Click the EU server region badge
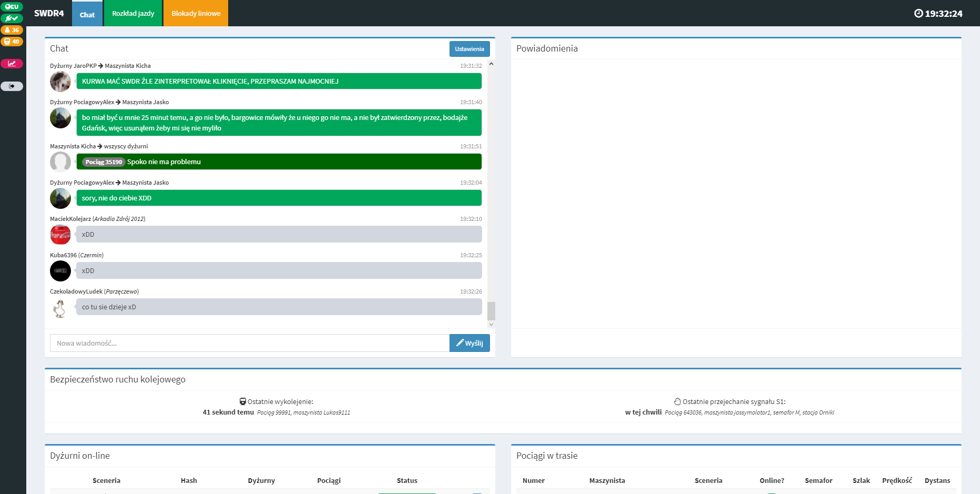Screen dimensions: 980x494 (x=12, y=7)
